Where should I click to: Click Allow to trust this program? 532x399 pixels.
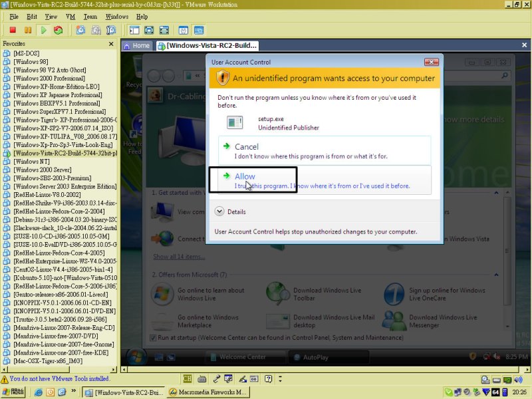pyautogui.click(x=325, y=180)
